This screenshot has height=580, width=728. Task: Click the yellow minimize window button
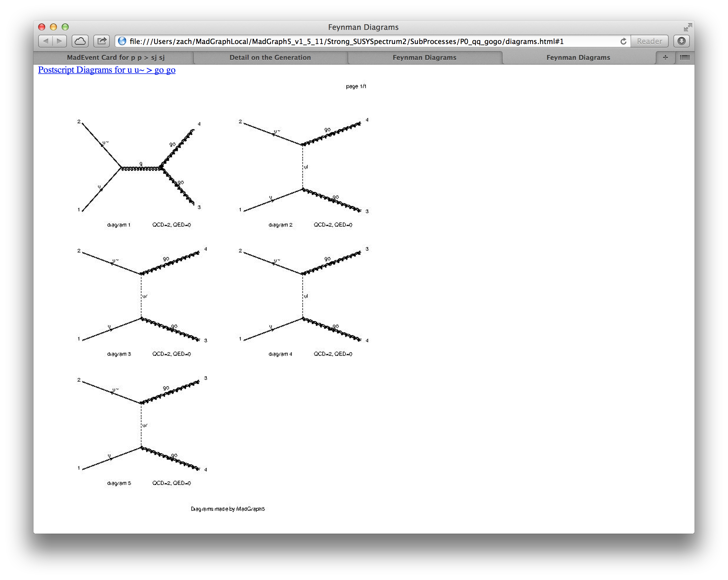click(53, 27)
